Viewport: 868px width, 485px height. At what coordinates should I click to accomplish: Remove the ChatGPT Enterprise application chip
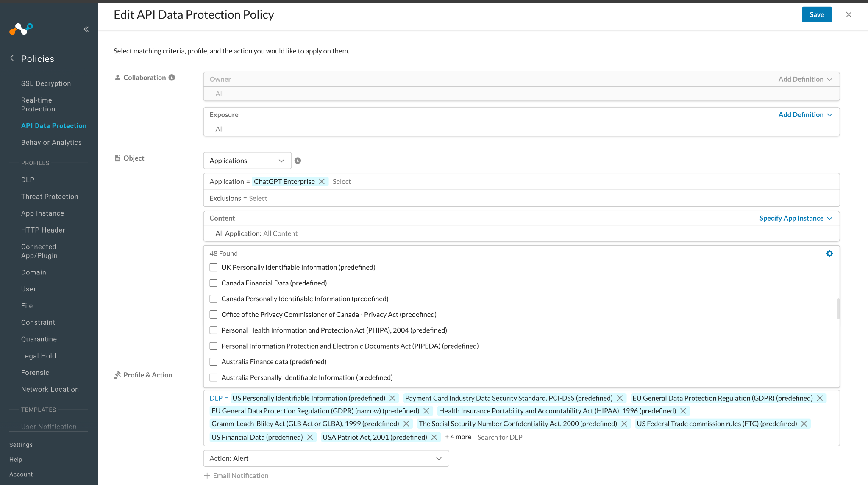322,181
